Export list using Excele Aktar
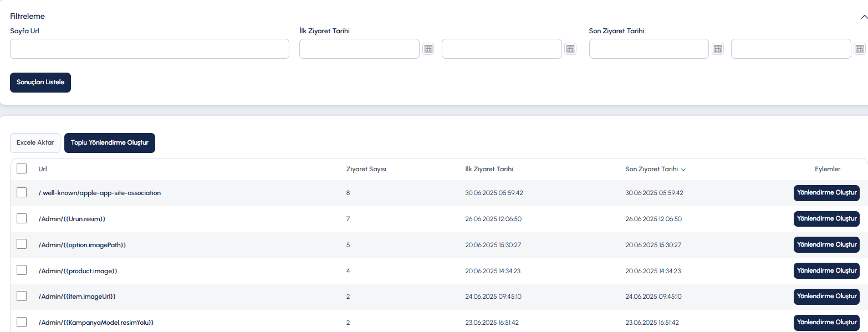 [x=35, y=142]
